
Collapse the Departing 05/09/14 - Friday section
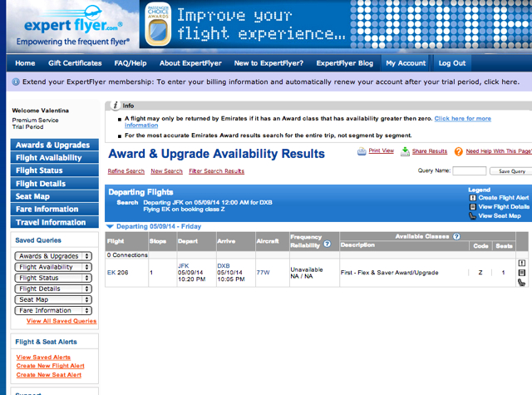[x=110, y=226]
